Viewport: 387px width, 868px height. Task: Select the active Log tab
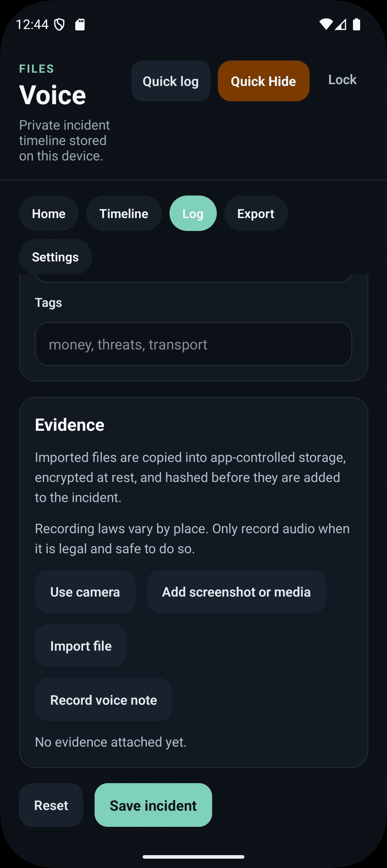(193, 213)
